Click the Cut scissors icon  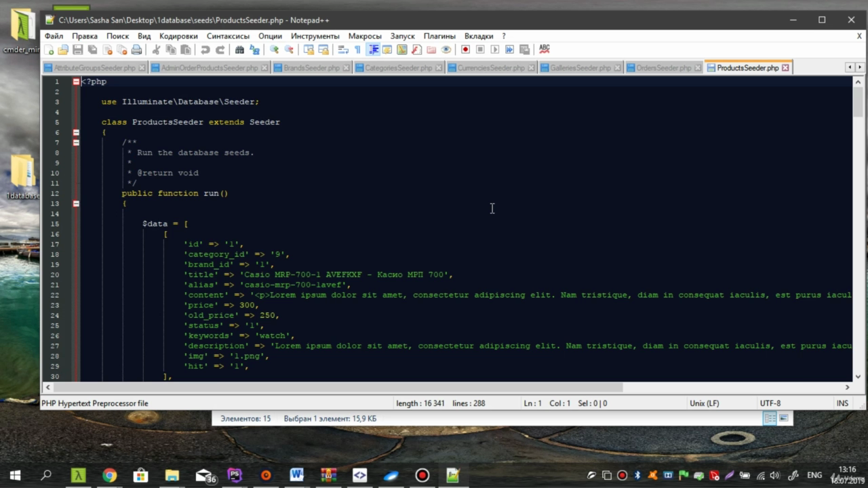[x=156, y=49]
